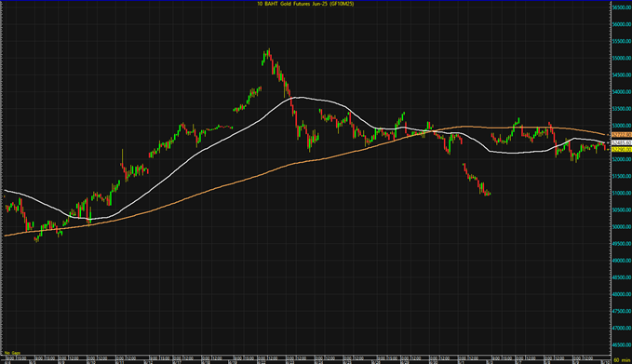Click the 53500.00 price axis label
Image resolution: width=632 pixels, height=364 pixels.
622,109
